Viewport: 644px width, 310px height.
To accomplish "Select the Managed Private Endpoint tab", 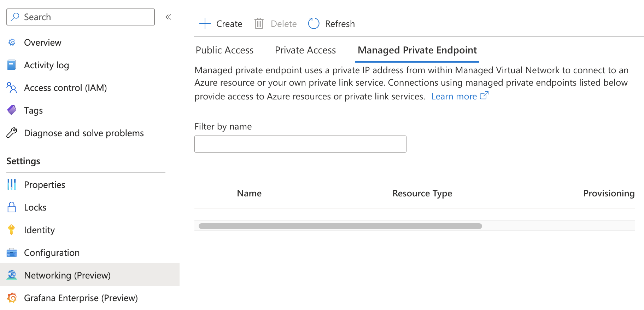I will pyautogui.click(x=417, y=50).
